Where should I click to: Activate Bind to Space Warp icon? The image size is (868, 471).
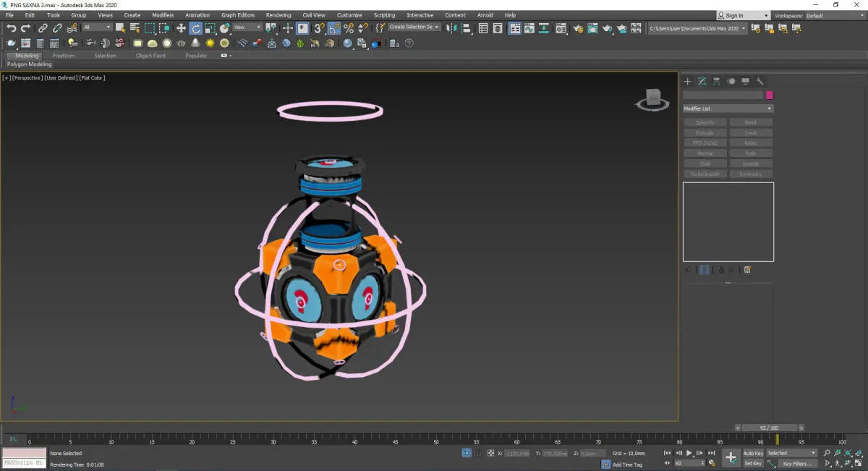point(72,28)
